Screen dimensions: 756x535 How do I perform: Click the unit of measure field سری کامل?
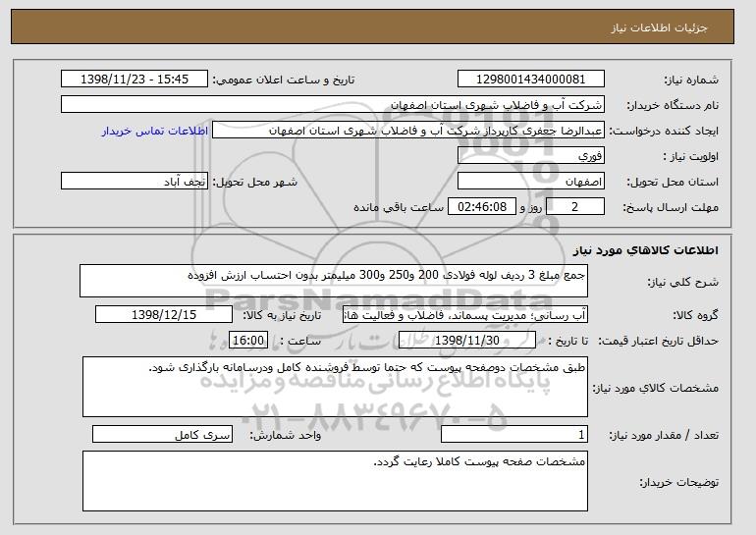tap(162, 434)
